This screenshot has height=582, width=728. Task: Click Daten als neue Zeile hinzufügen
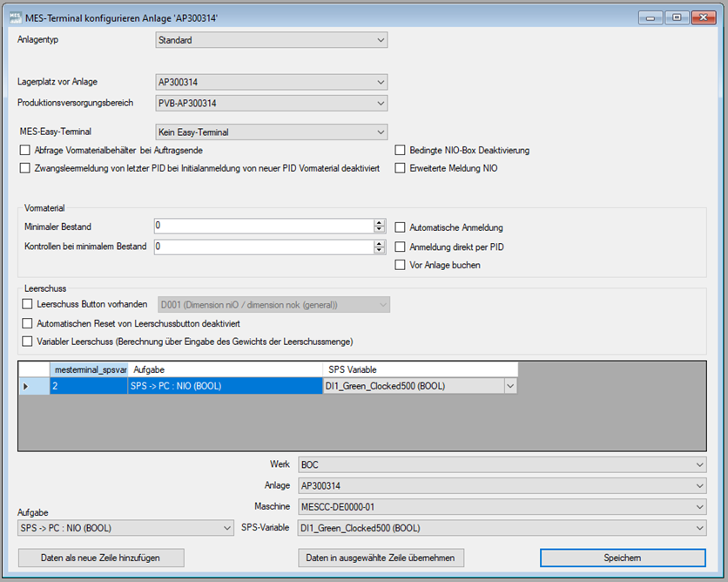(101, 558)
